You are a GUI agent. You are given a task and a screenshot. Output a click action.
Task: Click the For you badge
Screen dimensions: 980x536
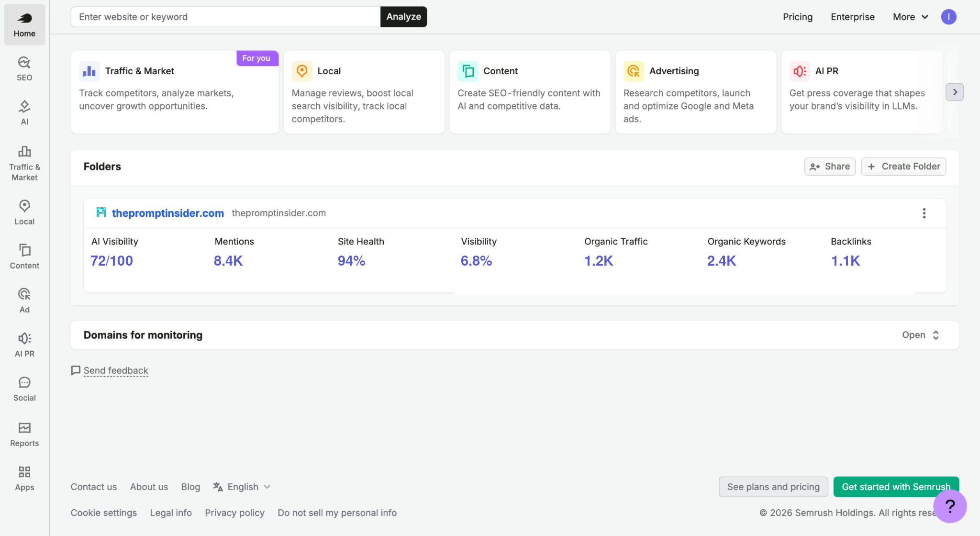pyautogui.click(x=256, y=58)
